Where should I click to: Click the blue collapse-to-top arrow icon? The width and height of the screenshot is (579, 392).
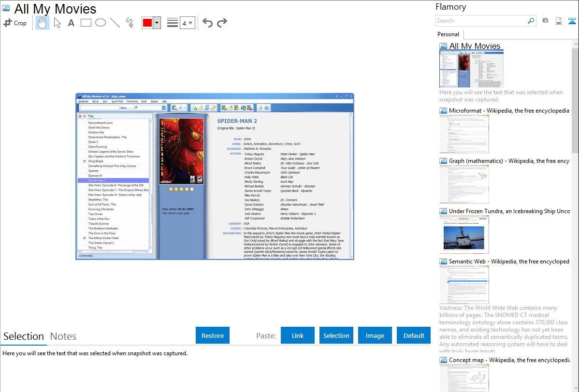pos(572,21)
